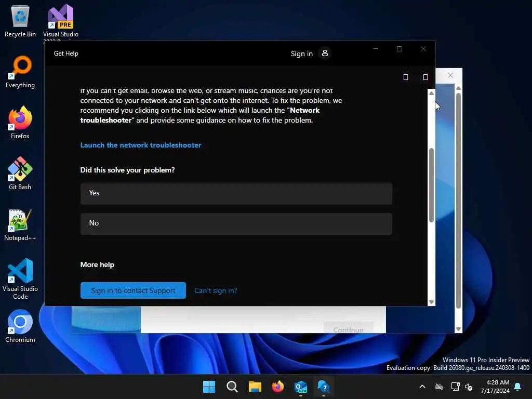532x399 pixels.
Task: Click second small icon in Get Help toolbar
Action: pyautogui.click(x=425, y=77)
